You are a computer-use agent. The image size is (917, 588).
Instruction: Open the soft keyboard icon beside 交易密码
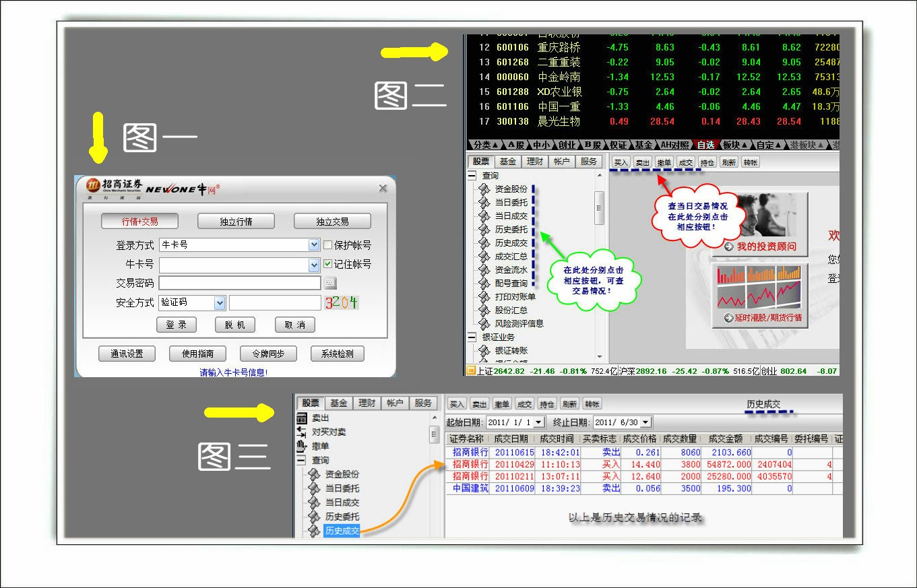pos(330,283)
